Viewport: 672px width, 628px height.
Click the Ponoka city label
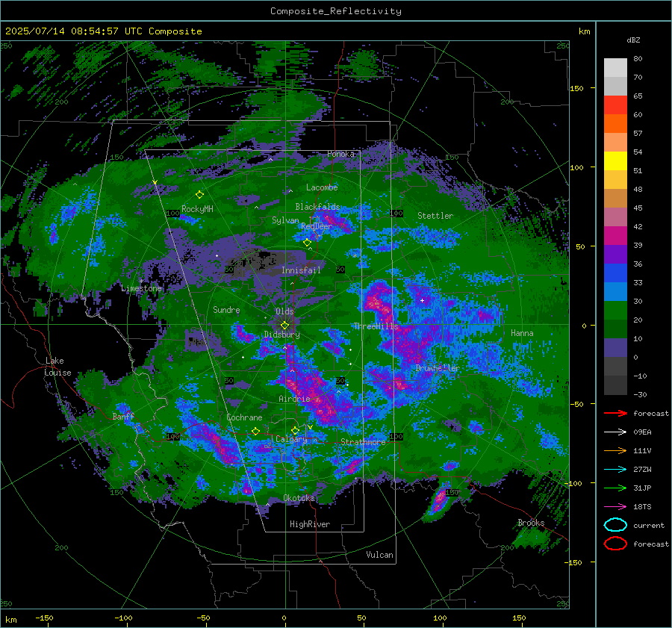click(x=340, y=154)
